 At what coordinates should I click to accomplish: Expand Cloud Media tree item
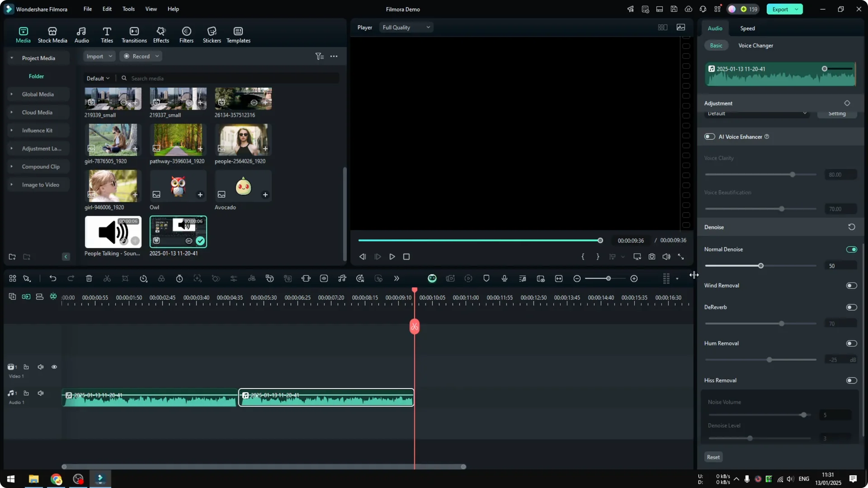(x=11, y=113)
